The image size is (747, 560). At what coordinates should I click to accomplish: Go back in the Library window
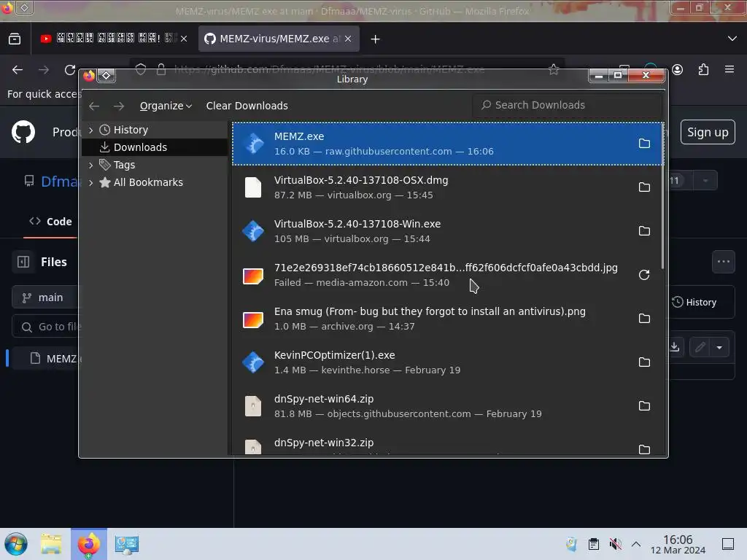point(94,106)
